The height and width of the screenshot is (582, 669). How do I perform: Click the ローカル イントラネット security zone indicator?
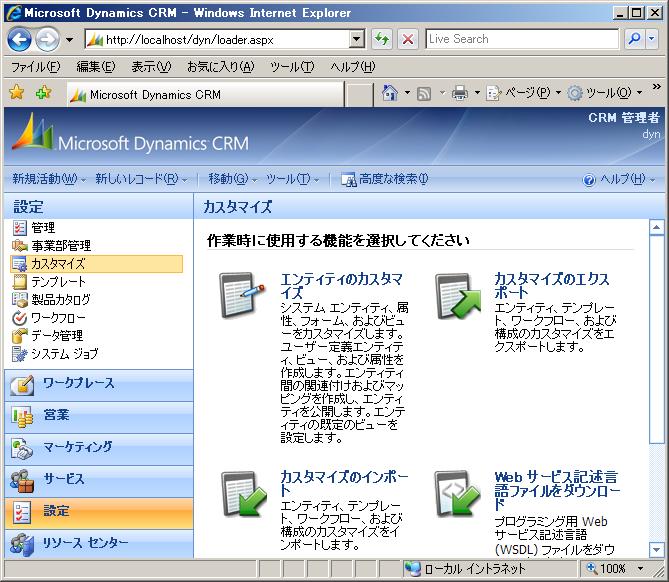point(465,568)
